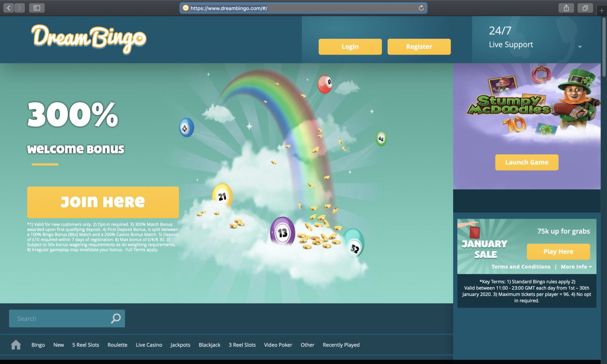Open the browser share icon
The width and height of the screenshot is (607, 364).
point(566,8)
